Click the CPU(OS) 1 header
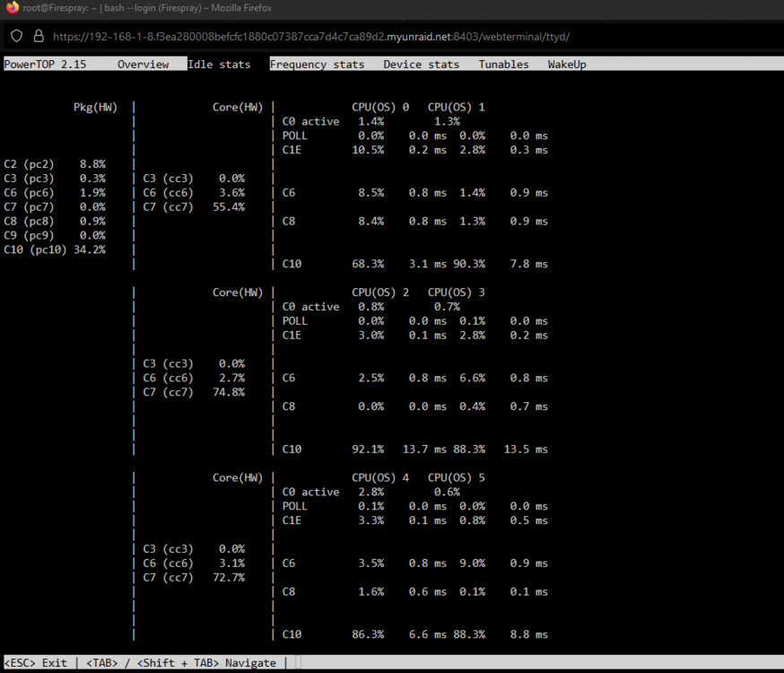The width and height of the screenshot is (784, 673). [456, 107]
